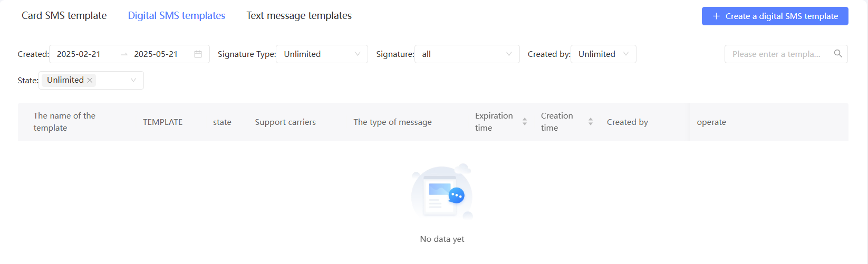868x264 pixels.
Task: Expand the Created by dropdown
Action: pyautogui.click(x=603, y=54)
